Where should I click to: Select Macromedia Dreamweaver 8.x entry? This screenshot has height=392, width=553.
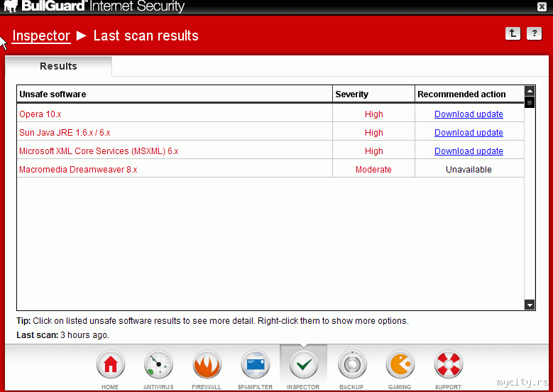(x=78, y=169)
